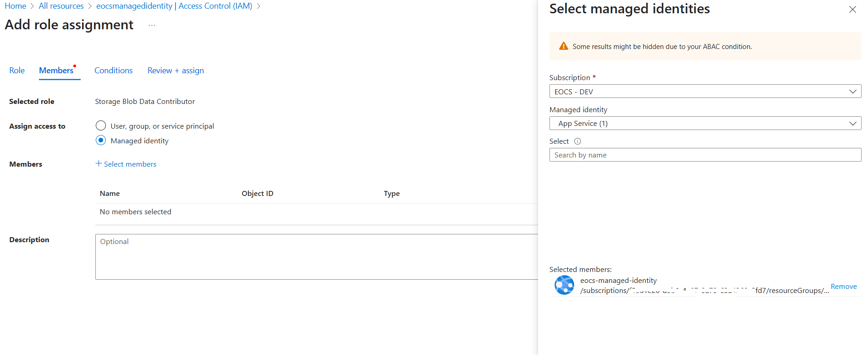Click Storage Blob Data Contributor role text
The height and width of the screenshot is (358, 868).
(145, 102)
